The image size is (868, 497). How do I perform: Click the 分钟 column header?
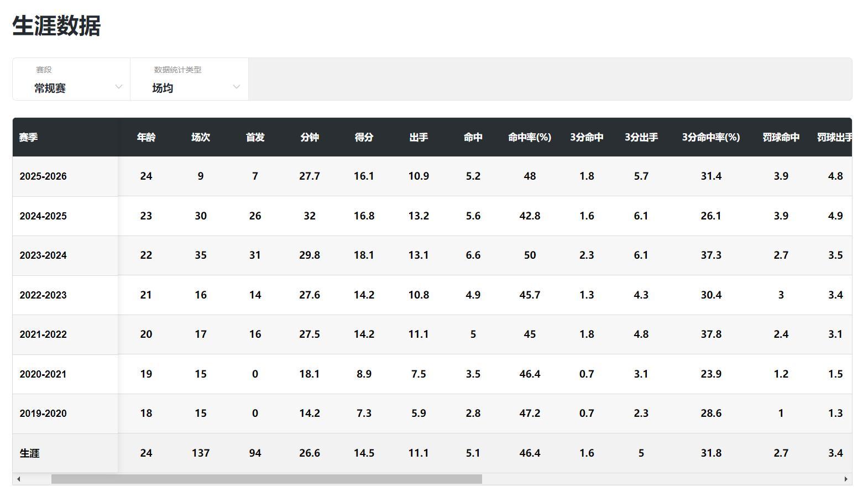309,138
